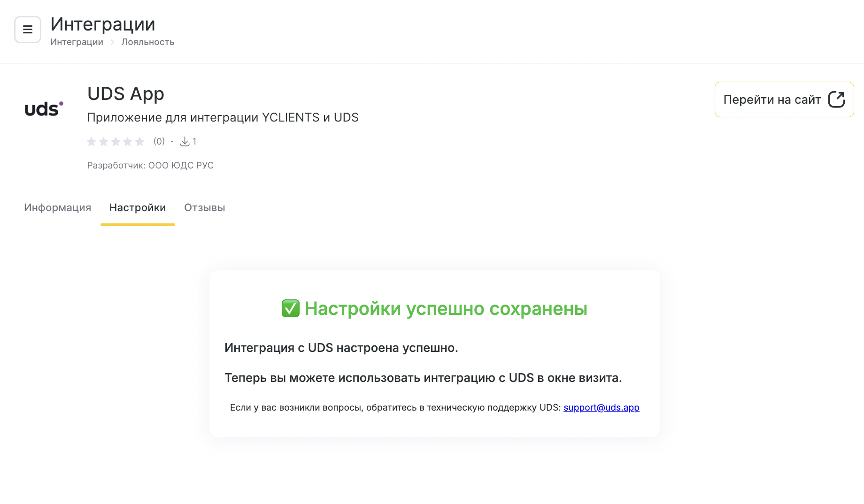Click the breadcrumb chevron separator
The image size is (864, 504).
coord(112,42)
